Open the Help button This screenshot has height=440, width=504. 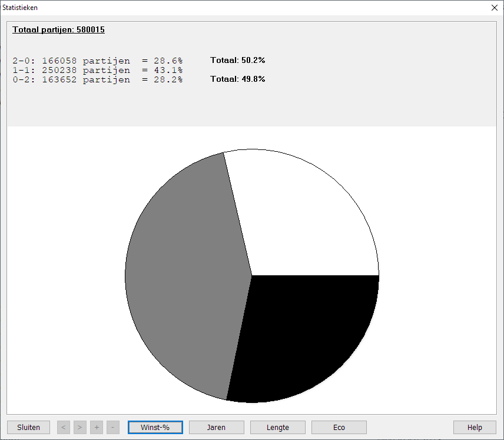click(475, 428)
